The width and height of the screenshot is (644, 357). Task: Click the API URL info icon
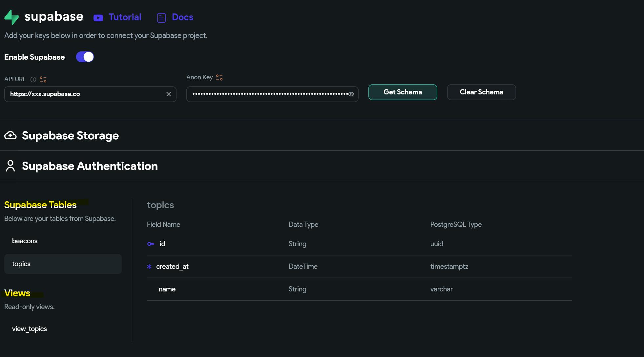click(33, 79)
